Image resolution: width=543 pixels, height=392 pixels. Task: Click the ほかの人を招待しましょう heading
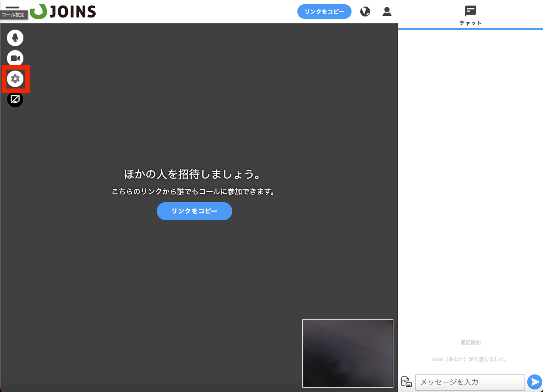[192, 174]
